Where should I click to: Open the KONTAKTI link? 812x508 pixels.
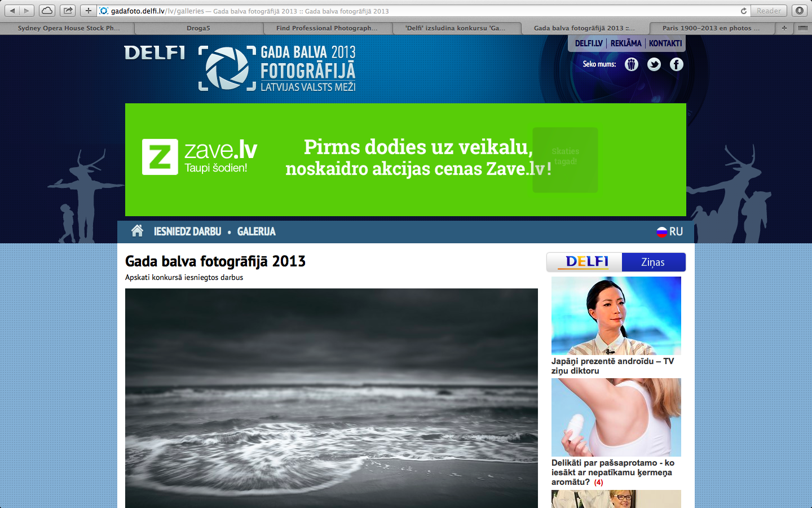pyautogui.click(x=665, y=43)
